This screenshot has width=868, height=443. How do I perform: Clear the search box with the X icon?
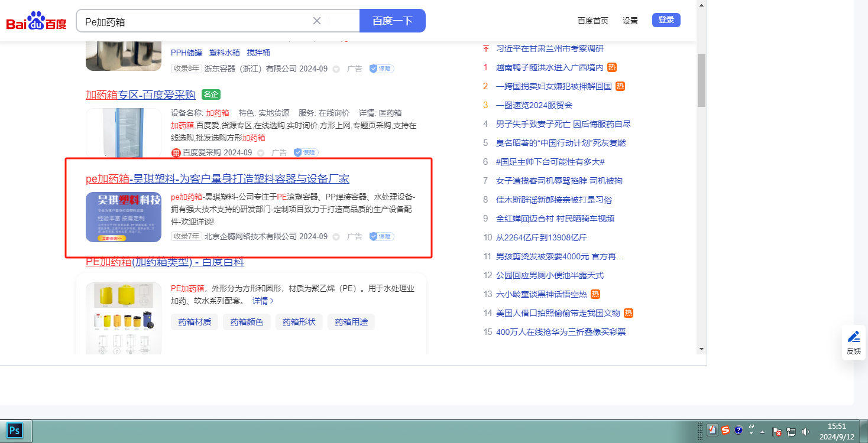[x=317, y=21]
